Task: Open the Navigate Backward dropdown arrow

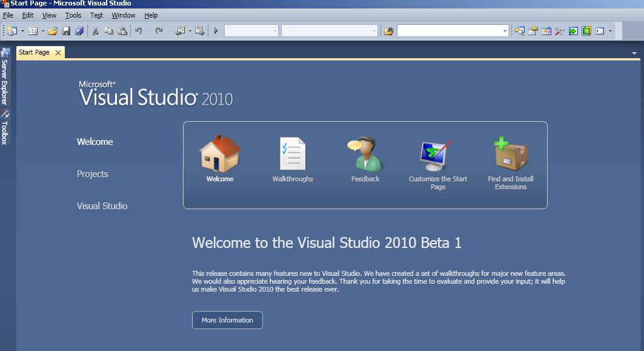Action: pos(190,31)
